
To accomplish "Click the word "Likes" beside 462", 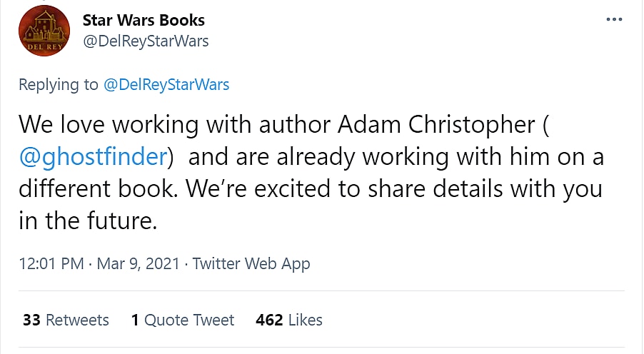I will pyautogui.click(x=306, y=320).
